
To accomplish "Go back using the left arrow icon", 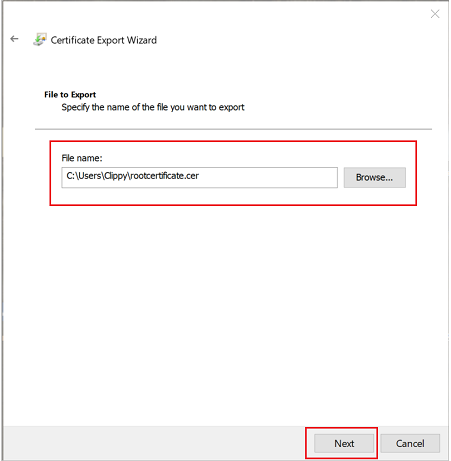I will (x=14, y=39).
